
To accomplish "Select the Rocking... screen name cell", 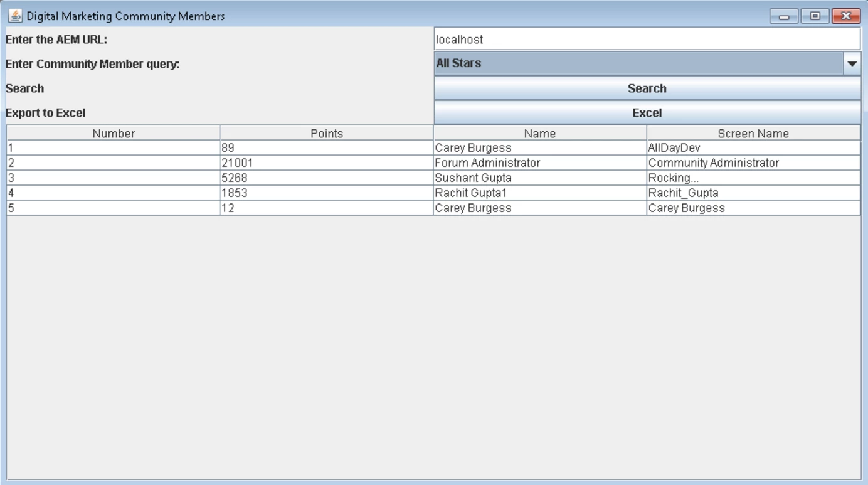I will coord(753,178).
